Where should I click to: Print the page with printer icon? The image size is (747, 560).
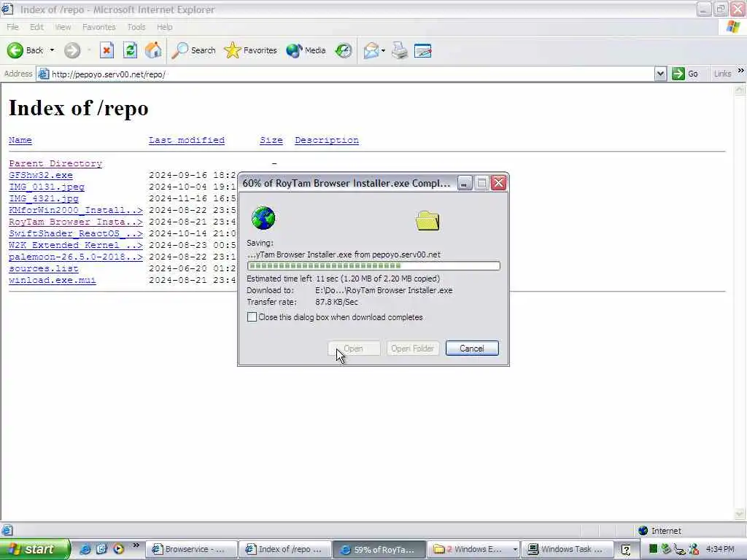coord(400,50)
